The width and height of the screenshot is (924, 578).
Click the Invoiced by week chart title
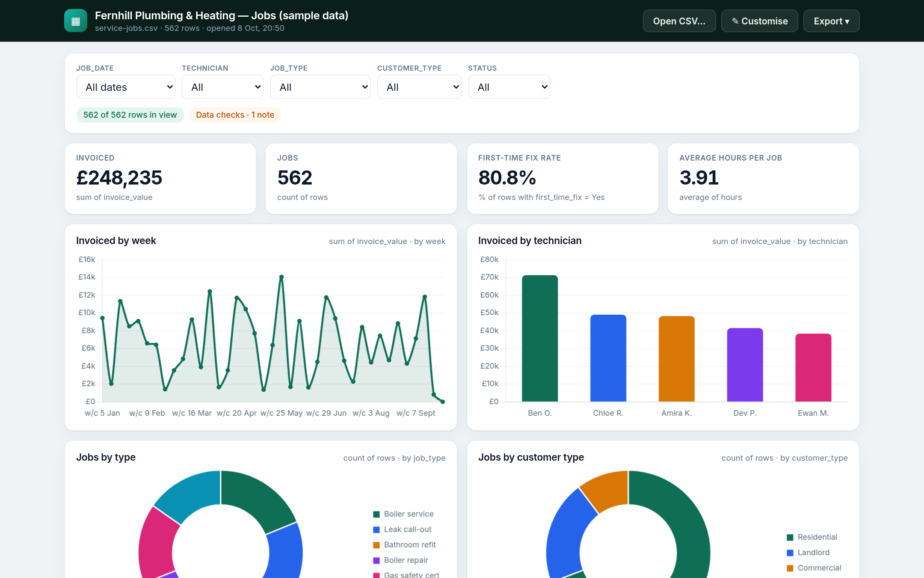[116, 241]
